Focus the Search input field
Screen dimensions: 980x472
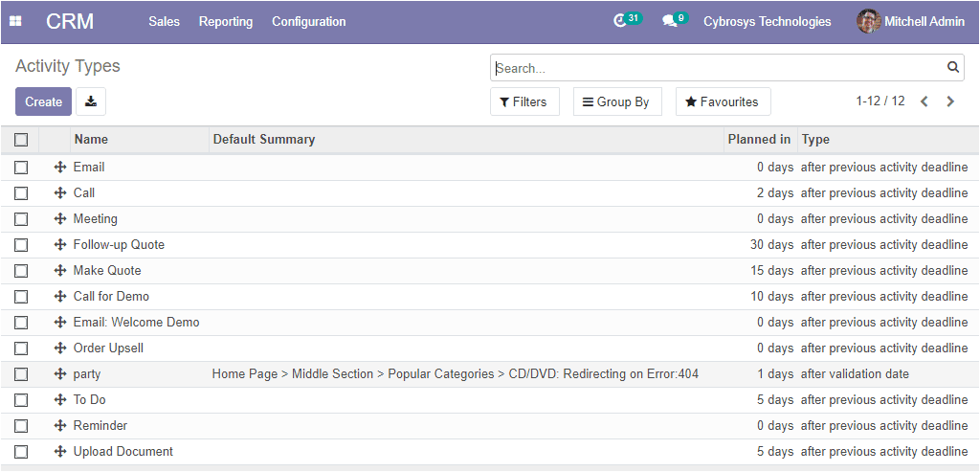pos(719,68)
